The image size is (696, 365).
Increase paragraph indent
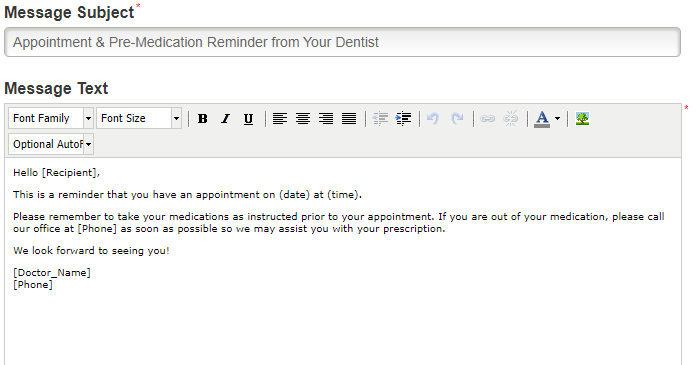point(403,119)
